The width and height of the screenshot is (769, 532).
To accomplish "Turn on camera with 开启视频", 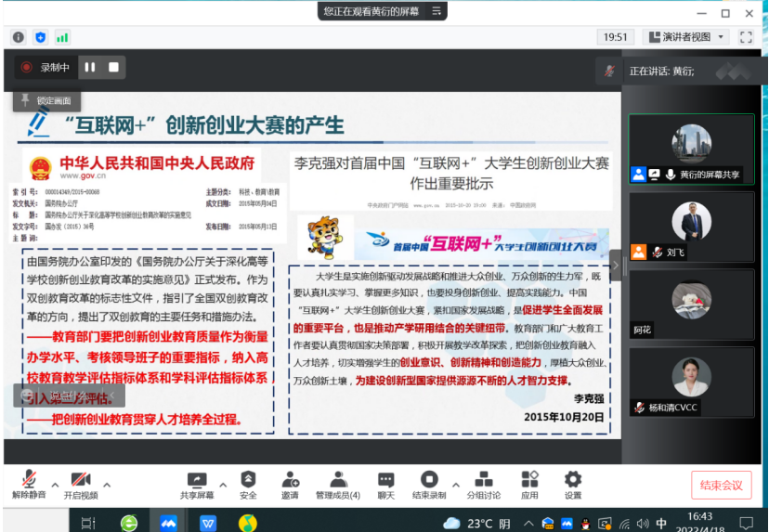I will 81,484.
